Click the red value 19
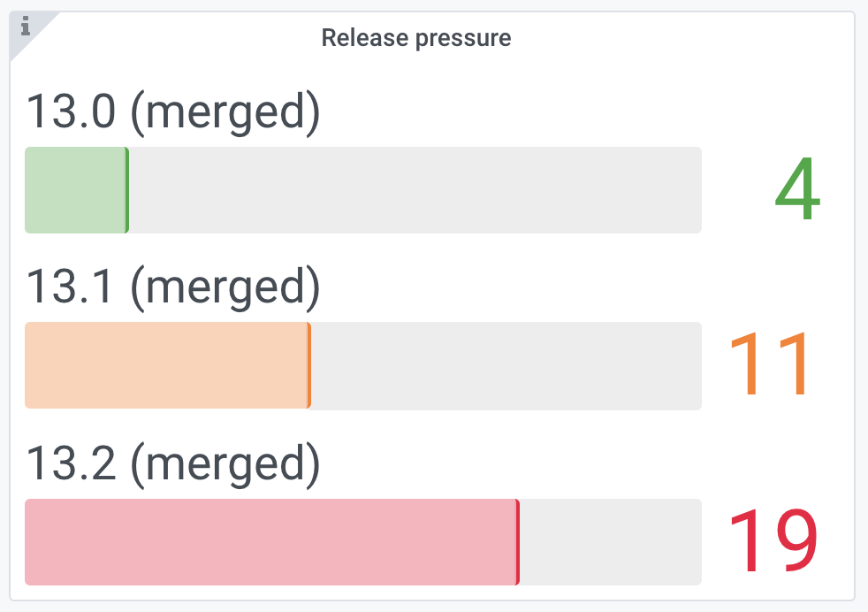 (773, 540)
